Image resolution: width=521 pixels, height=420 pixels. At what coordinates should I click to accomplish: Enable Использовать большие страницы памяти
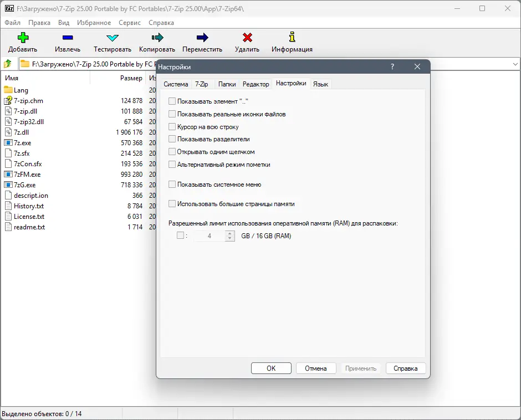172,204
